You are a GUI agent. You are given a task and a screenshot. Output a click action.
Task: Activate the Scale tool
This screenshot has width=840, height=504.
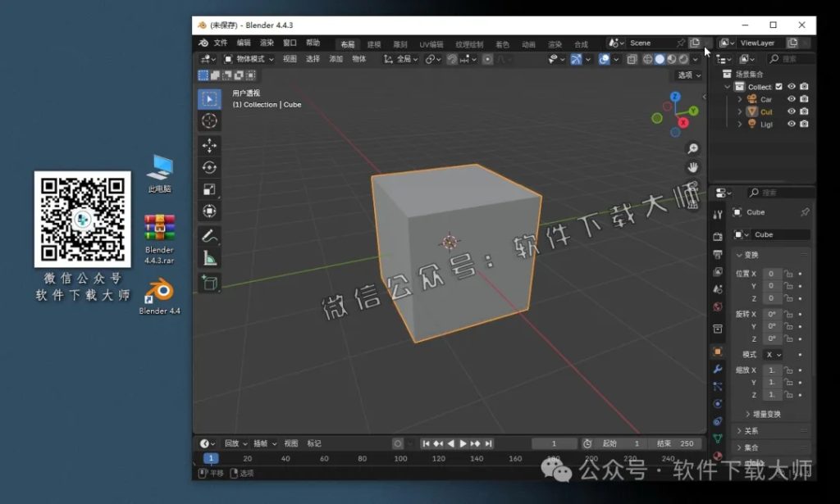[x=210, y=189]
